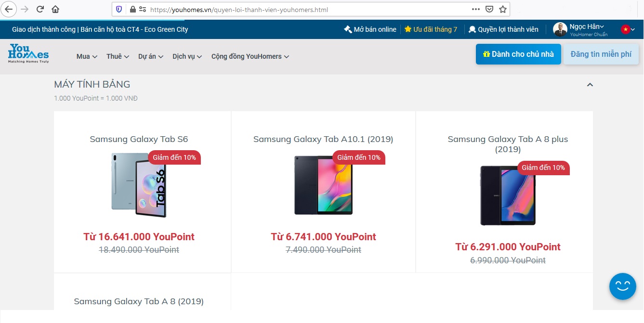Screen dimensions: 644x323
Task: Click the YouHomes logo
Action: pos(27,53)
